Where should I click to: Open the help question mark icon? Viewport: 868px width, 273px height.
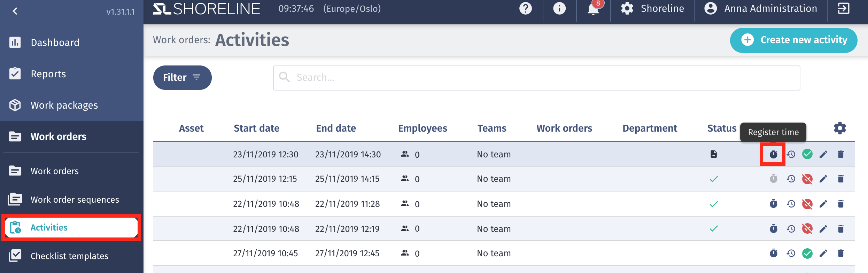pyautogui.click(x=525, y=9)
